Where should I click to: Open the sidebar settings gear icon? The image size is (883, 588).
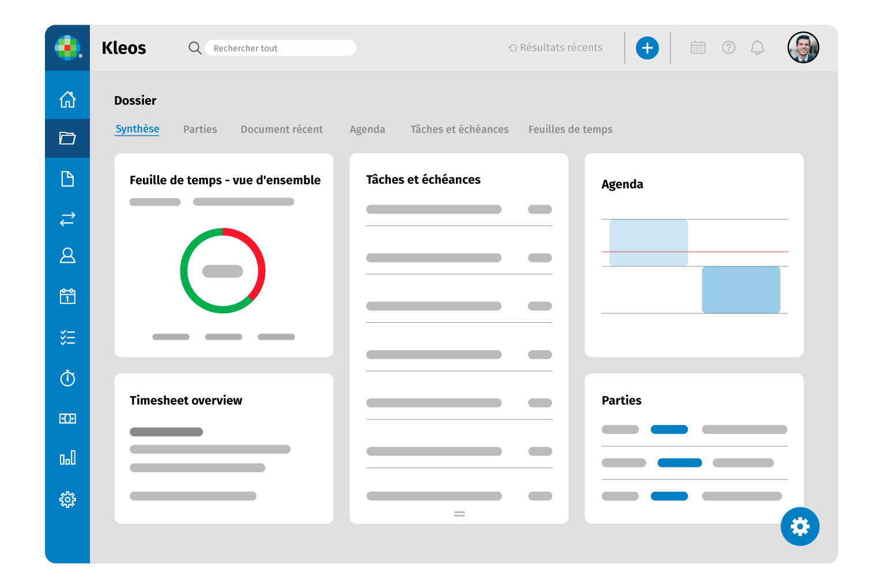point(67,499)
